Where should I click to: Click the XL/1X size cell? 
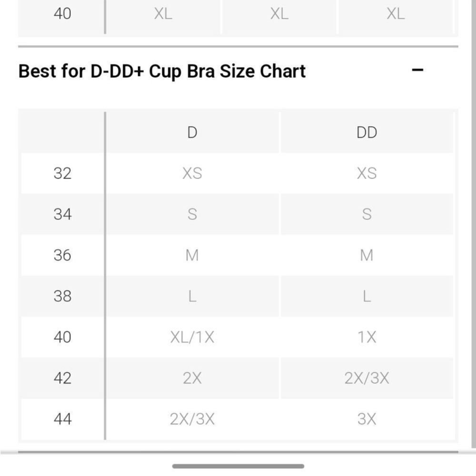pyautogui.click(x=192, y=337)
